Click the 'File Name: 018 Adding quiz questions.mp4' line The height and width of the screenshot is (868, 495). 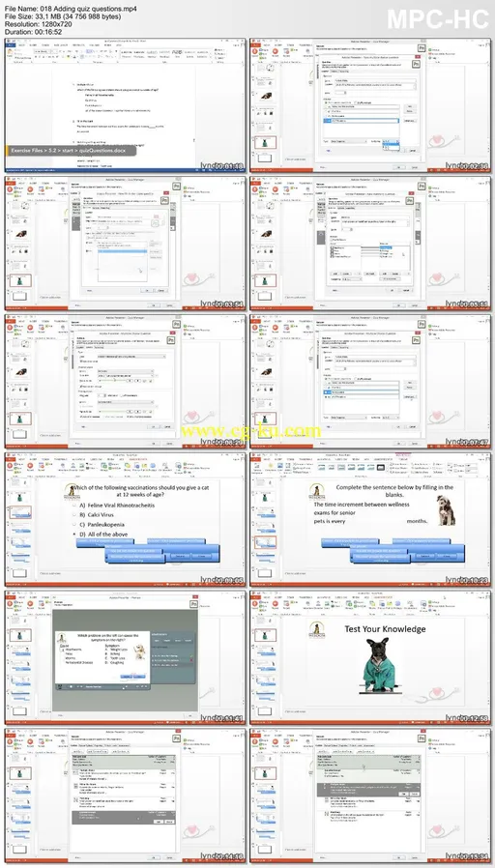(x=71, y=10)
